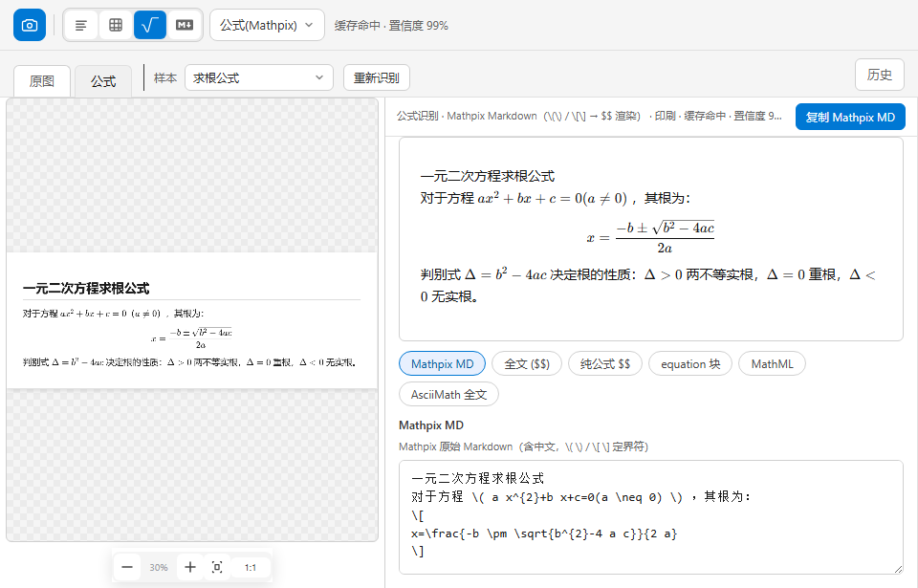This screenshot has width=918, height=588.
Task: Click inside the Mathpix MD output textarea
Action: pyautogui.click(x=650, y=517)
